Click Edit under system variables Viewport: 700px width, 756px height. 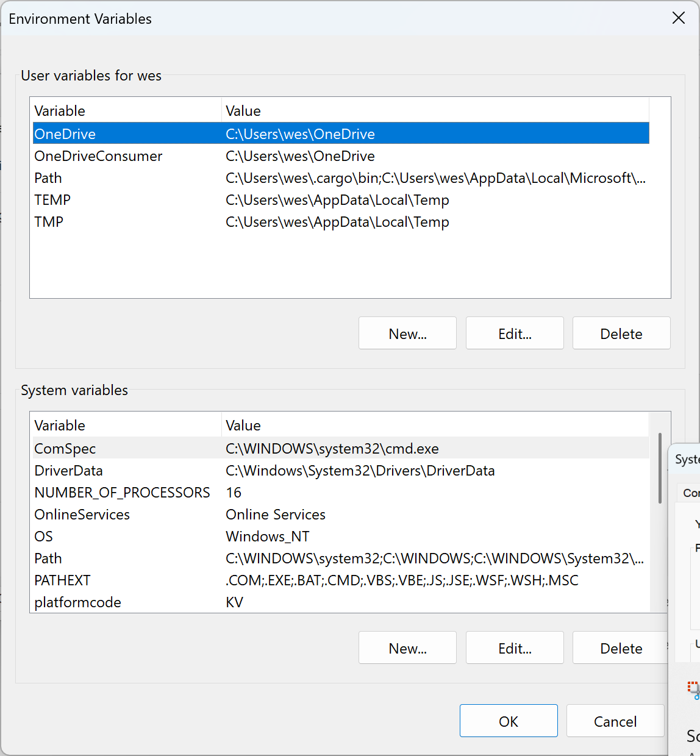click(515, 648)
